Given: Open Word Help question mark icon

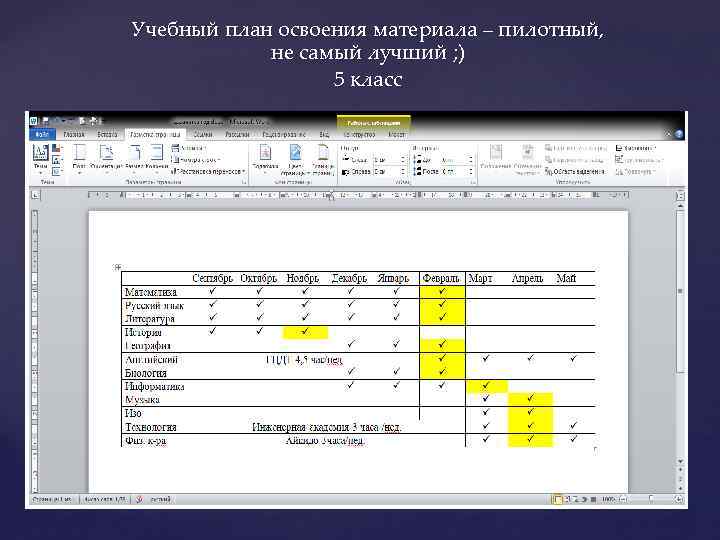Looking at the screenshot, I should pos(679,134).
